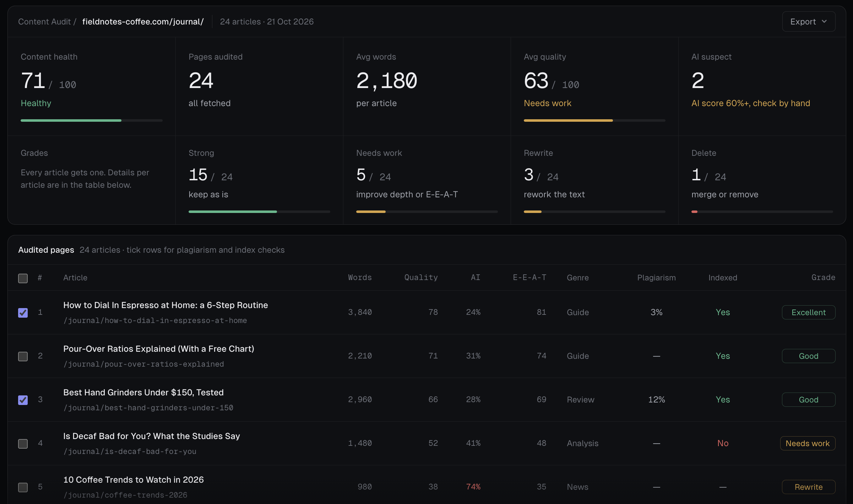Click the 12% plagiarism value
Image resolution: width=853 pixels, height=504 pixels.
(656, 400)
